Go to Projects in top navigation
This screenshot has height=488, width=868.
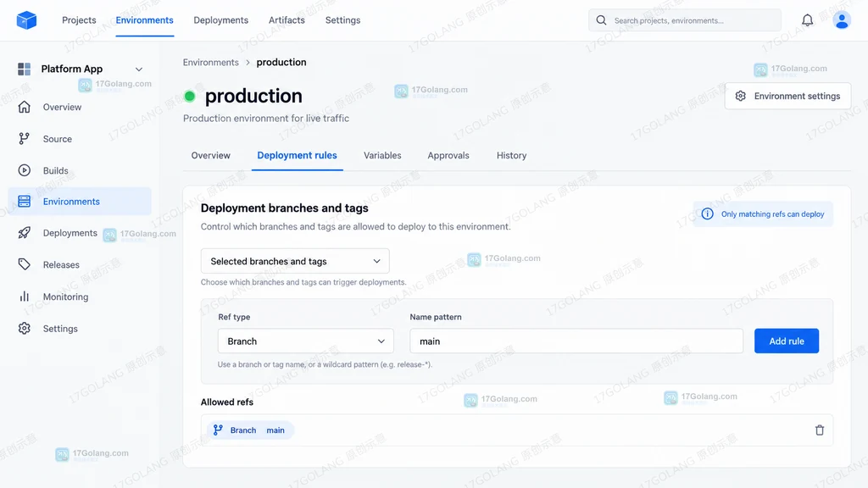pos(79,20)
